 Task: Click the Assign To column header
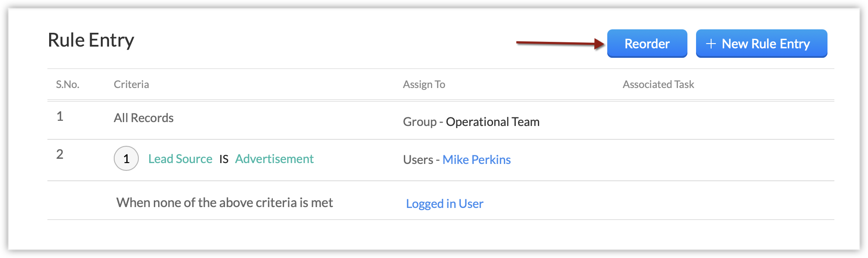[424, 85]
